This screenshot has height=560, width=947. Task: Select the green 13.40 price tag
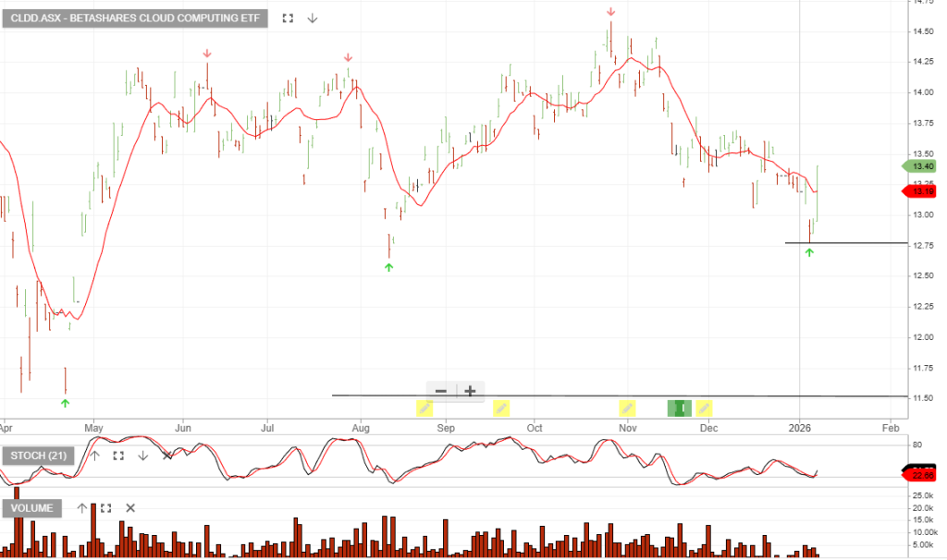pos(918,166)
